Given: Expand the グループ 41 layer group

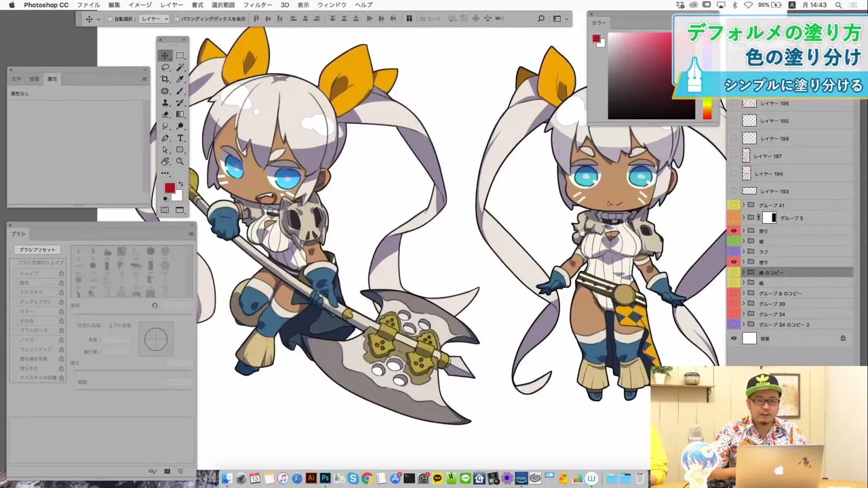Looking at the screenshot, I should point(743,205).
